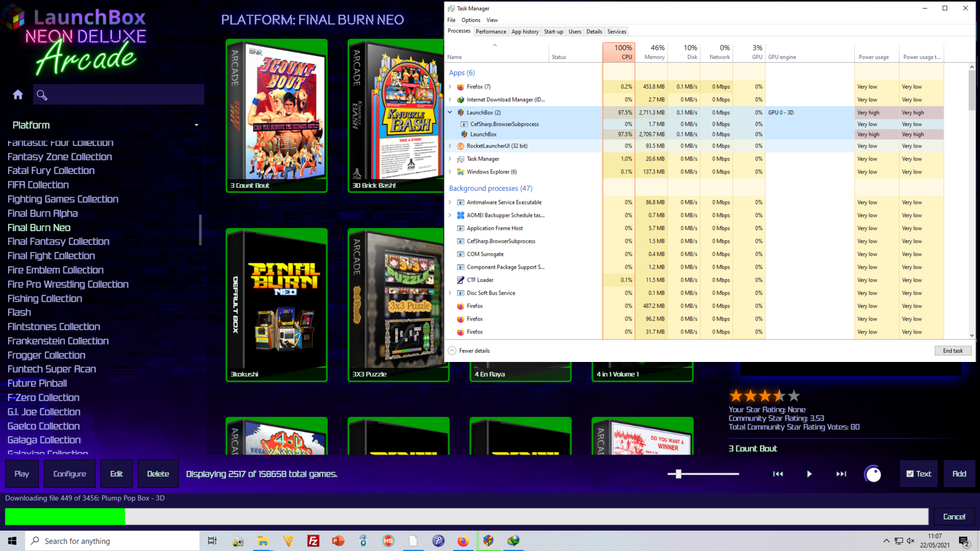Switch to Start-up tab
980x551 pixels.
pyautogui.click(x=553, y=32)
